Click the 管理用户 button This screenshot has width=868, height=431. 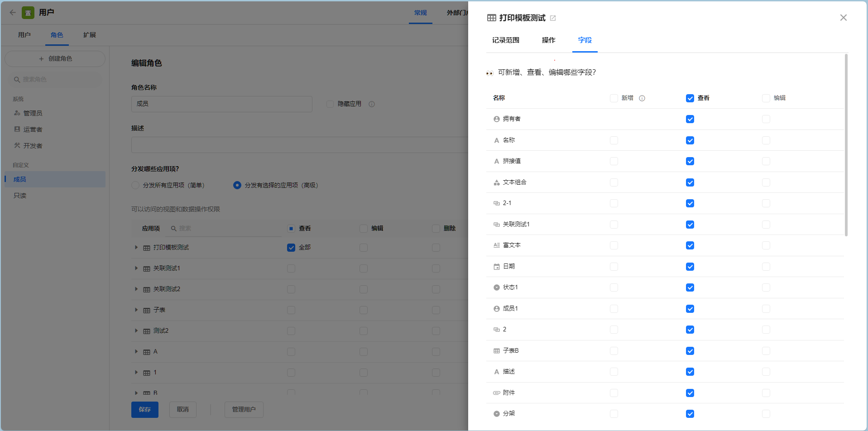pyautogui.click(x=244, y=410)
